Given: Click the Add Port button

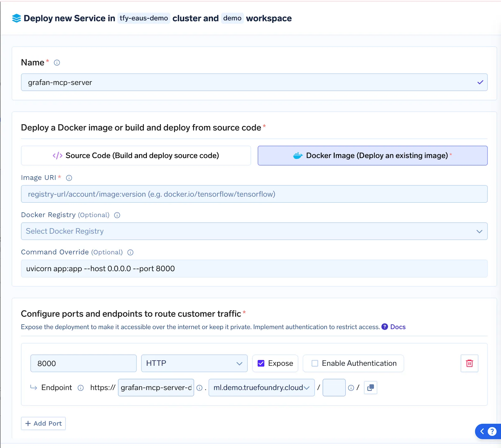Looking at the screenshot, I should [x=43, y=423].
